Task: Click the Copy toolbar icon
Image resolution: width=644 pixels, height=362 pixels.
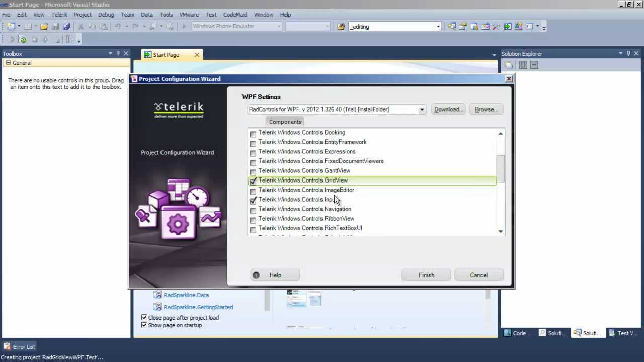Action: [x=92, y=26]
